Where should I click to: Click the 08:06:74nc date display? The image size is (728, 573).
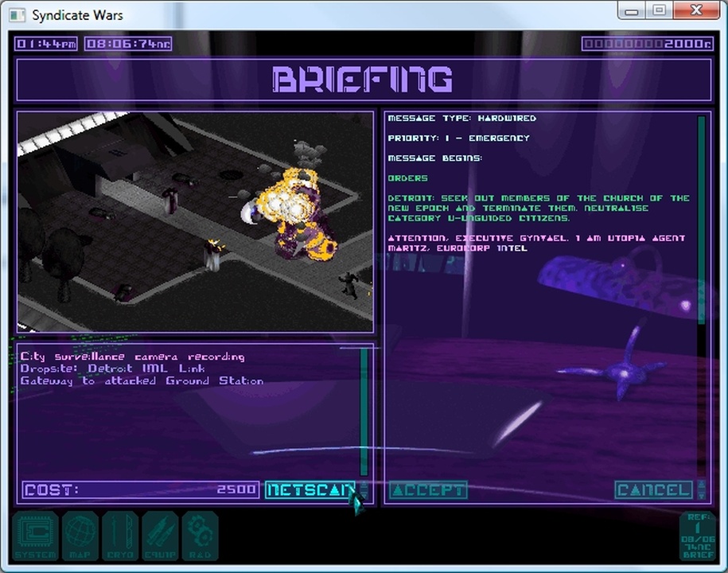(128, 44)
